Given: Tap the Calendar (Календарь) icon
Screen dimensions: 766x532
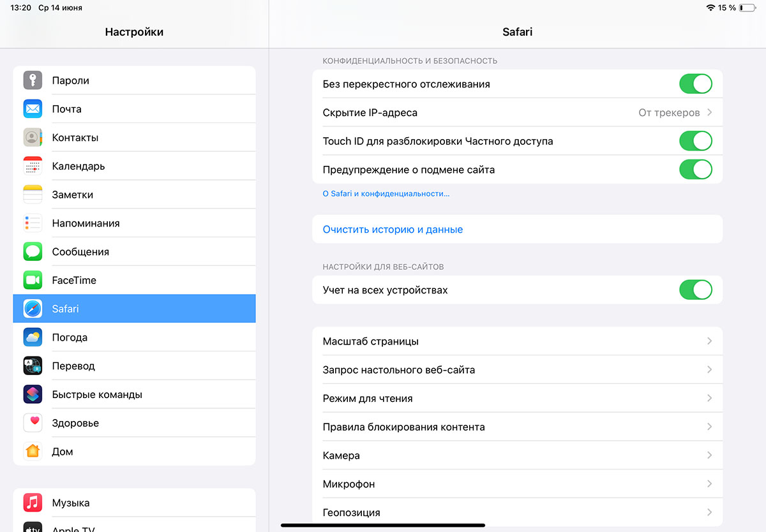Looking at the screenshot, I should point(33,166).
